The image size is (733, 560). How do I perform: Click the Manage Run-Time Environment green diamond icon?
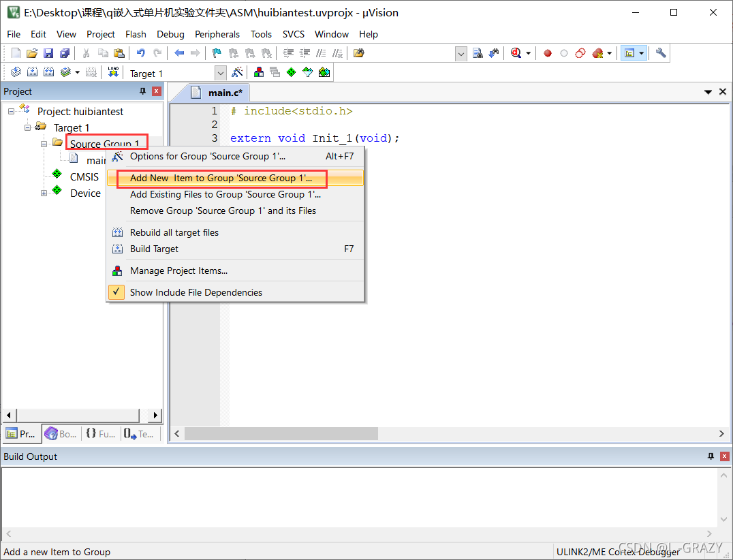pyautogui.click(x=292, y=72)
